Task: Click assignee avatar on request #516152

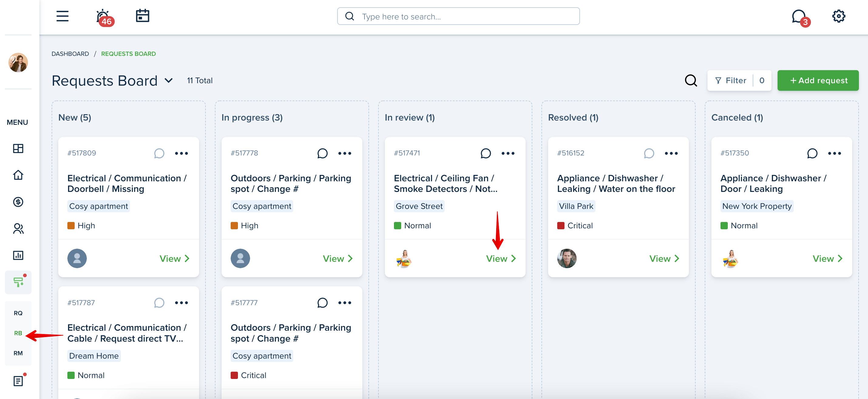Action: 567,258
